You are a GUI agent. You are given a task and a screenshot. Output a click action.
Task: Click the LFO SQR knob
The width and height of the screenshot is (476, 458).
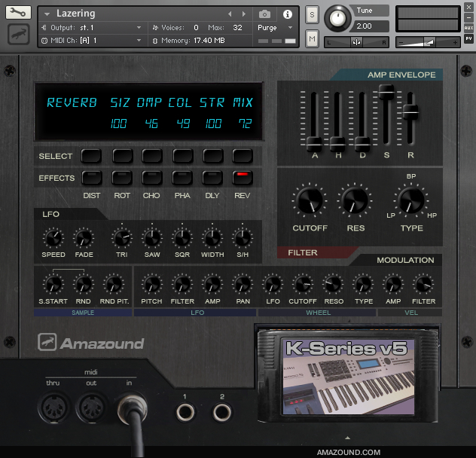coord(182,238)
